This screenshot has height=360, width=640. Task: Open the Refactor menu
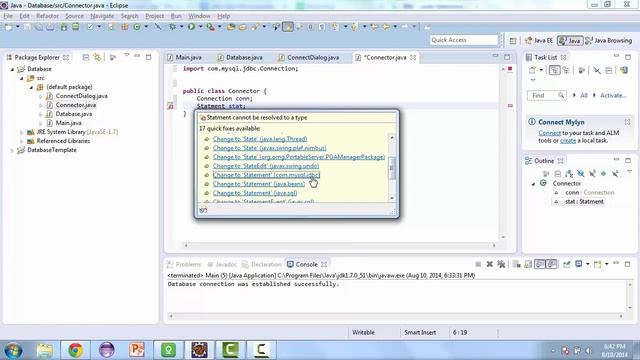pyautogui.click(x=47, y=16)
